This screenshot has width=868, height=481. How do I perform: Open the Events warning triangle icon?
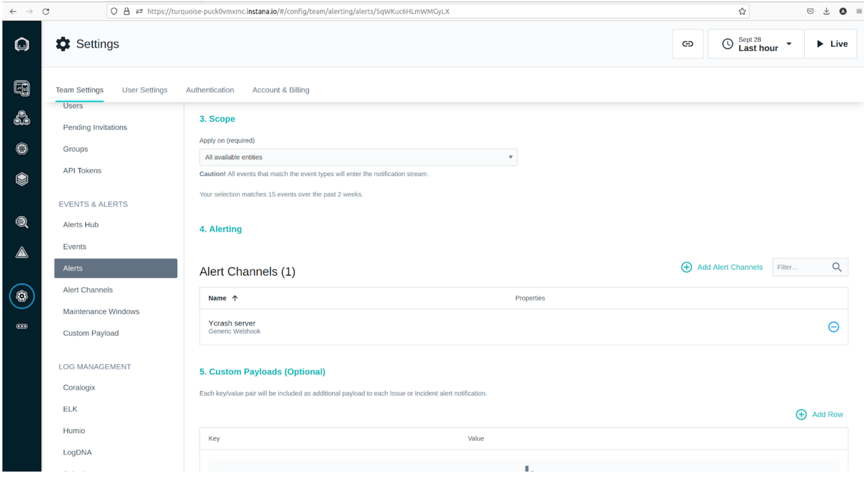coord(22,252)
